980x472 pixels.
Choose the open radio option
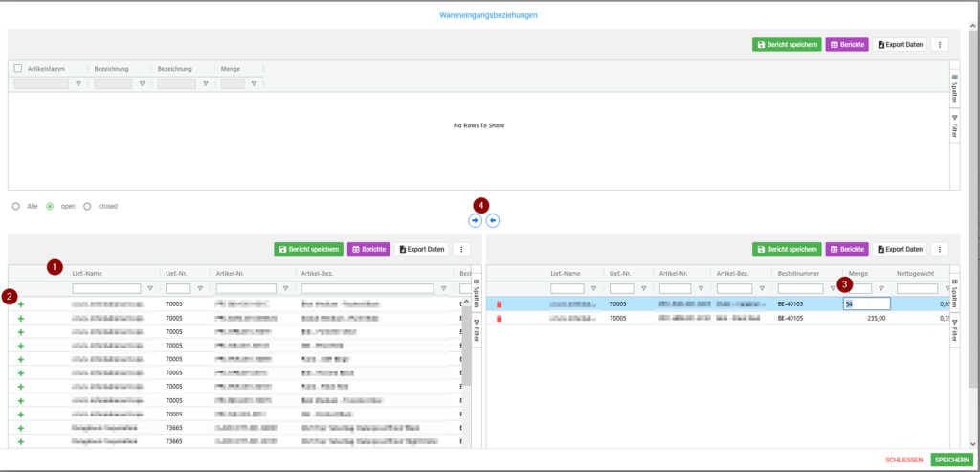pos(50,206)
